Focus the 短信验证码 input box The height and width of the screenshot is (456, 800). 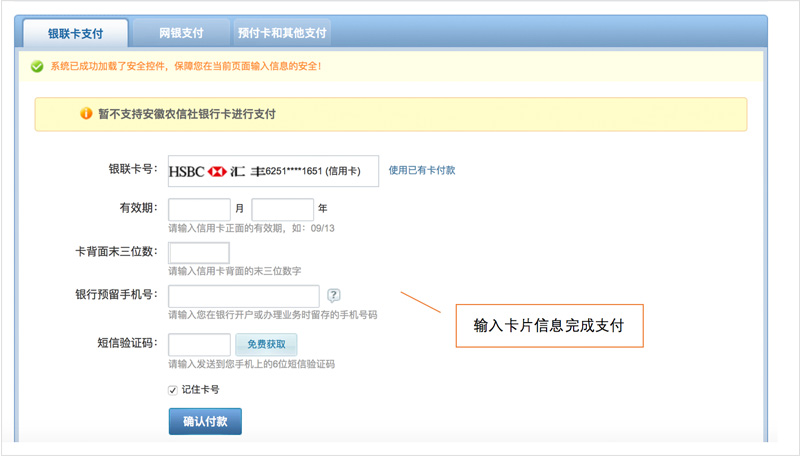click(199, 344)
